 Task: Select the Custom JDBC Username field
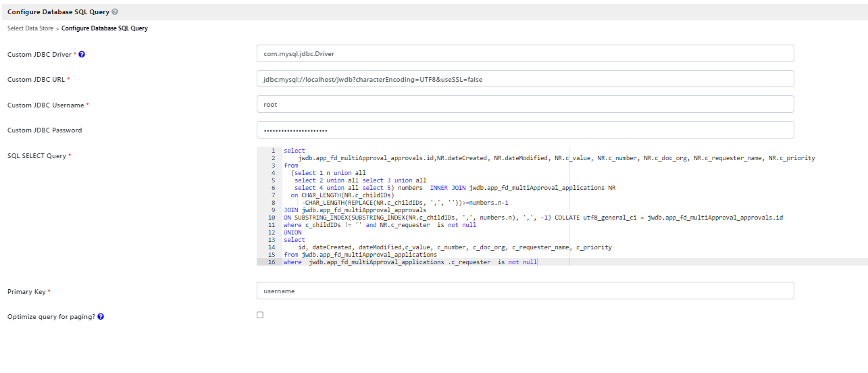[x=525, y=105]
